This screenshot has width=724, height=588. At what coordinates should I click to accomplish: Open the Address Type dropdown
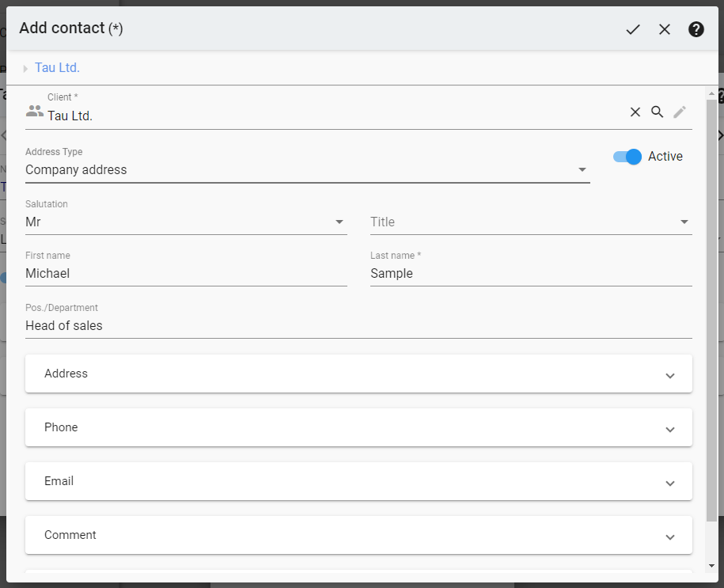coord(582,169)
